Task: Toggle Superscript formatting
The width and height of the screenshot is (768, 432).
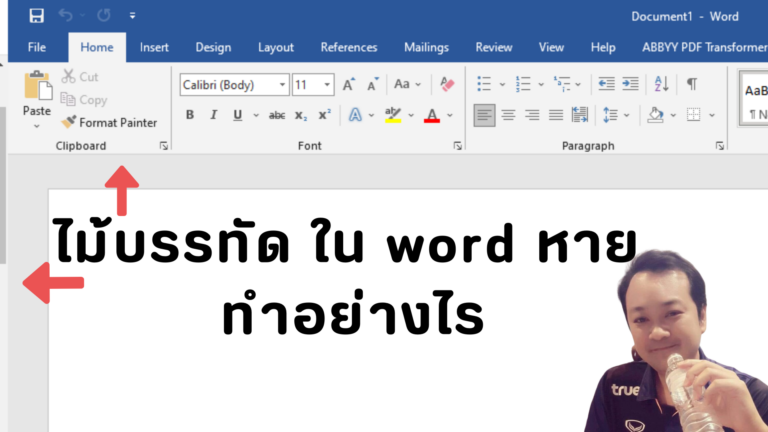Action: 324,115
